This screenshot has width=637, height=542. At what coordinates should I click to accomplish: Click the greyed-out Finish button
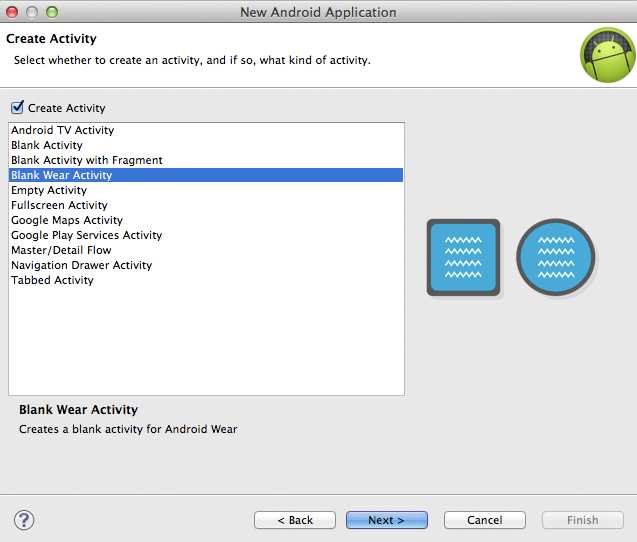coord(583,520)
